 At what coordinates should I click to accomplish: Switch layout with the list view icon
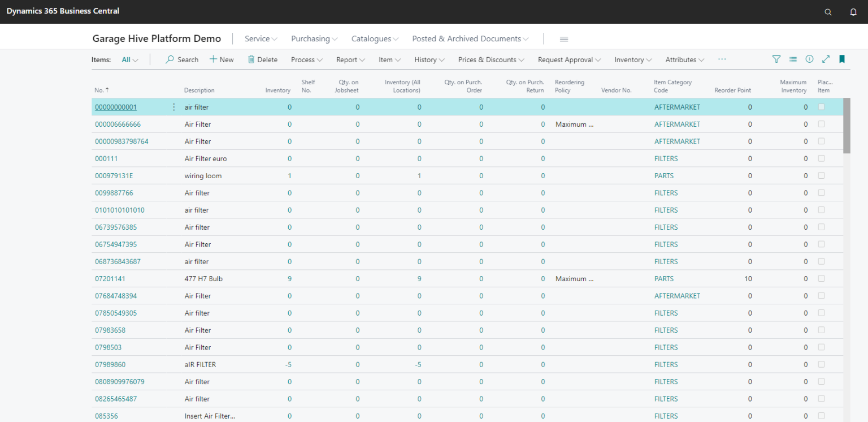point(793,59)
